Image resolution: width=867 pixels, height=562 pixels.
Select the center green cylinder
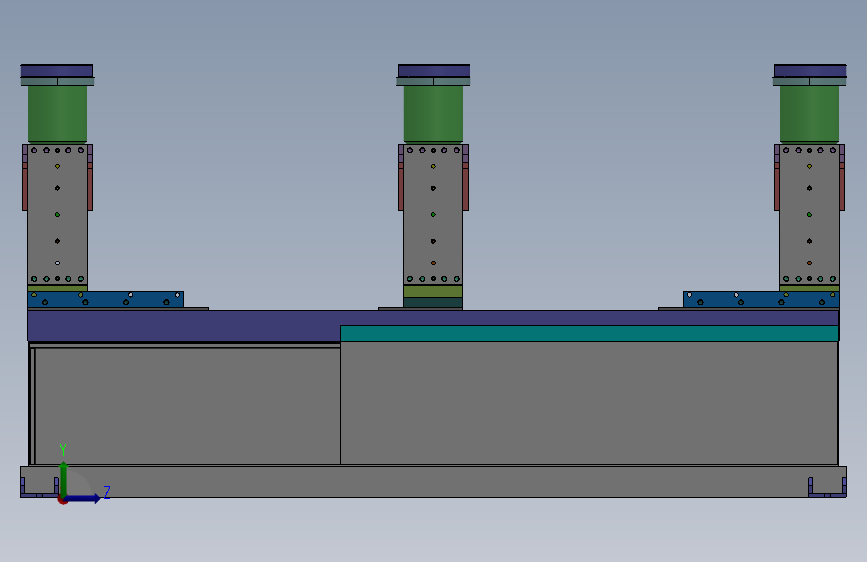coord(433,114)
